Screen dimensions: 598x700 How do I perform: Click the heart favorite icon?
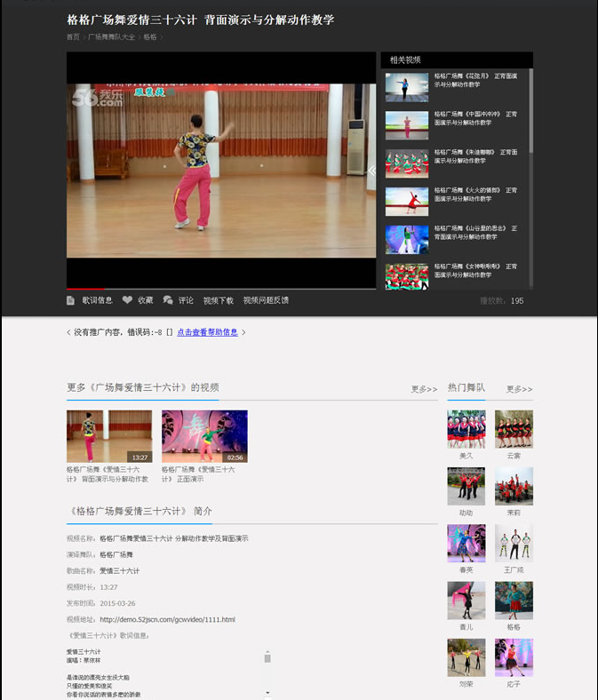coord(127,300)
